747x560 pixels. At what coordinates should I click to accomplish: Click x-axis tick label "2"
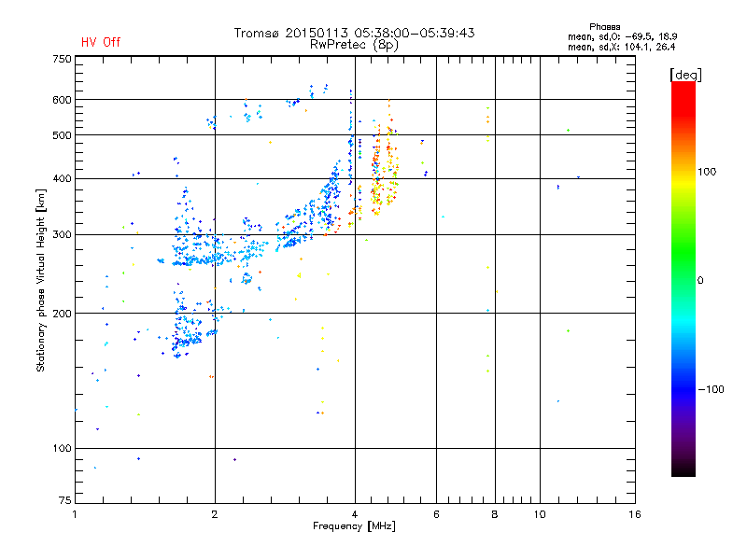click(x=215, y=514)
